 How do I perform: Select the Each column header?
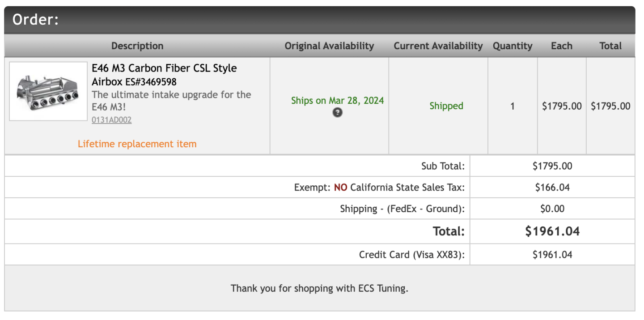pyautogui.click(x=562, y=46)
